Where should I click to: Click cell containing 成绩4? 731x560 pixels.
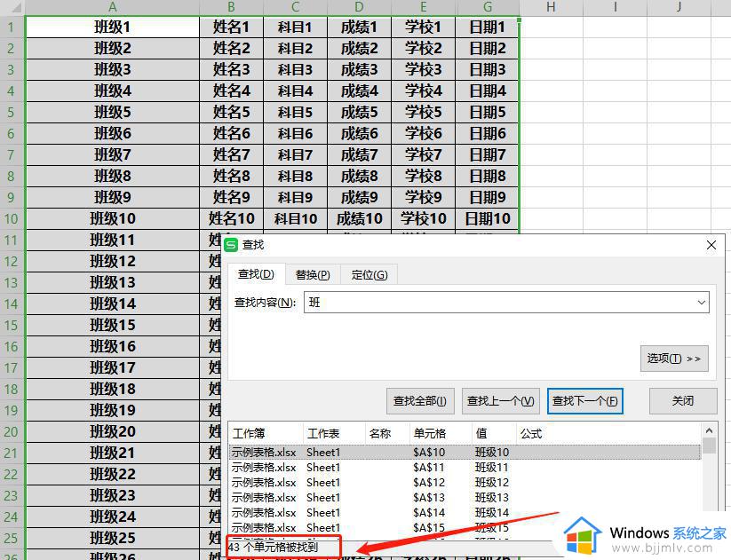coord(359,91)
